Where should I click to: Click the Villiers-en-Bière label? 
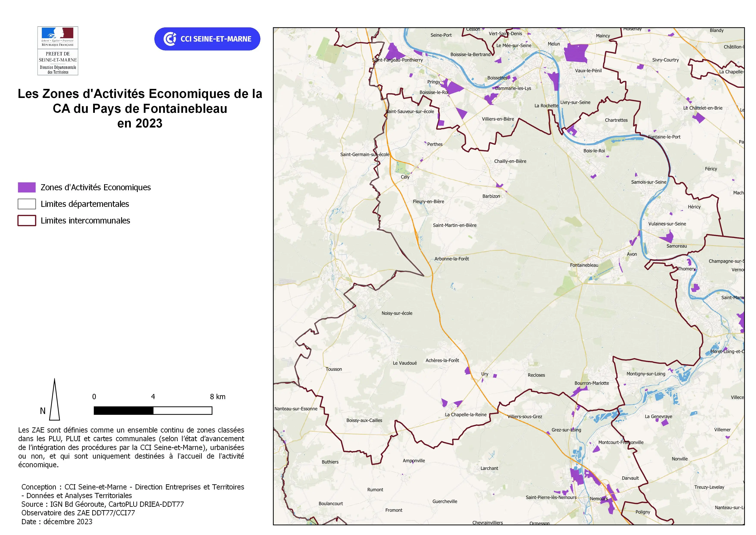[498, 119]
